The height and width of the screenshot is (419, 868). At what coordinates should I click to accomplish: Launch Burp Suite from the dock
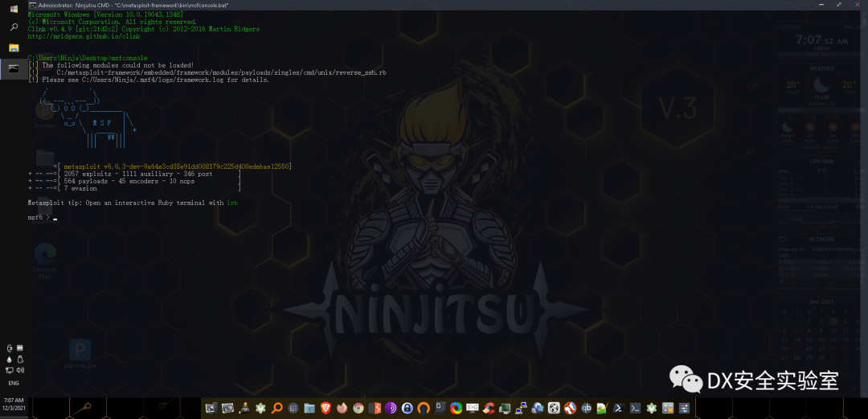pos(375,408)
